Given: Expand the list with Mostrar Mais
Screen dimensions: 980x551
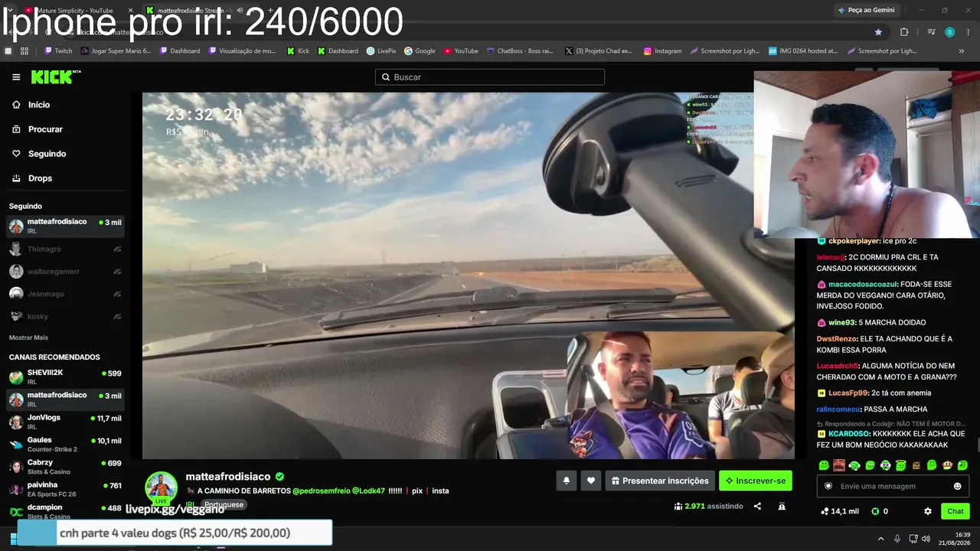Looking at the screenshot, I should pos(28,337).
